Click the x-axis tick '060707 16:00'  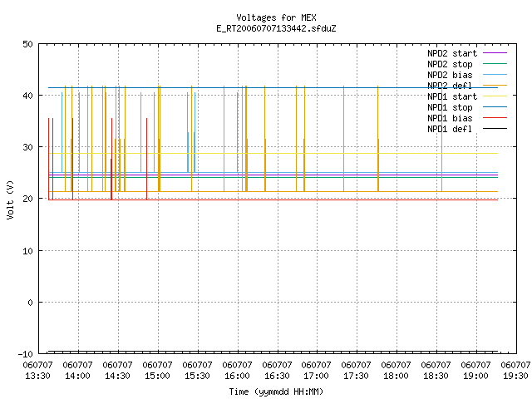(x=237, y=371)
